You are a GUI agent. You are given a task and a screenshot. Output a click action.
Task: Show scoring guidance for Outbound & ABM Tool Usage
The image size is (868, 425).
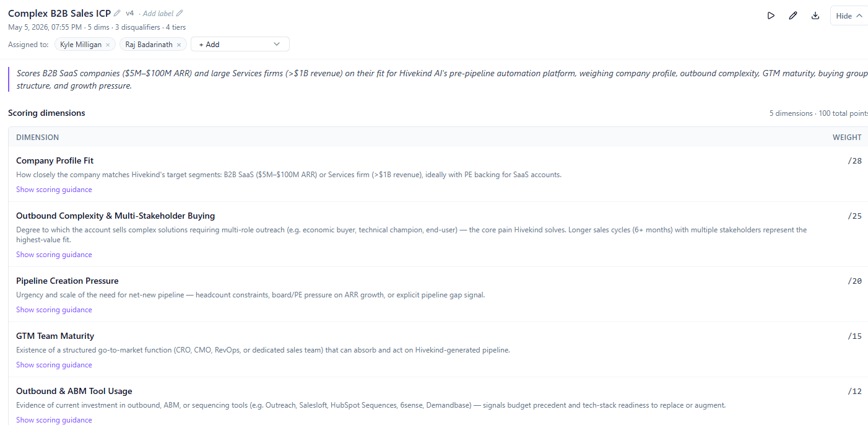[x=54, y=420]
